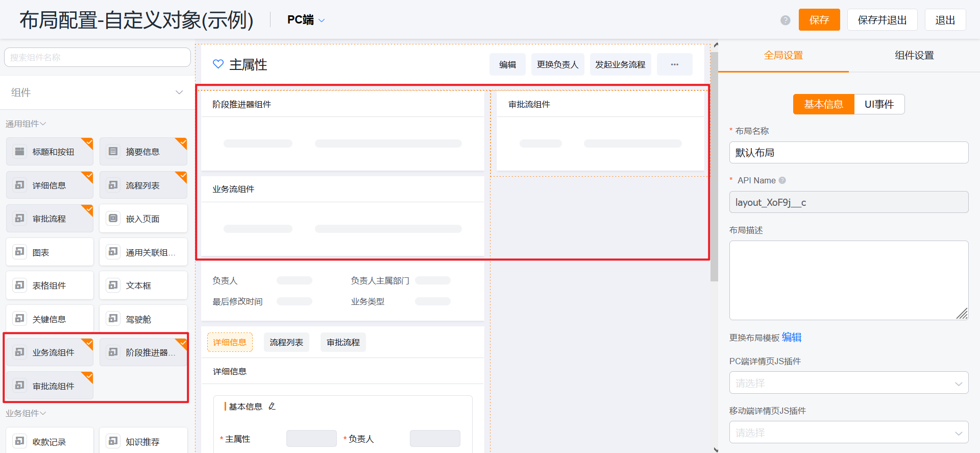Click the 编辑 button in header

[x=507, y=64]
